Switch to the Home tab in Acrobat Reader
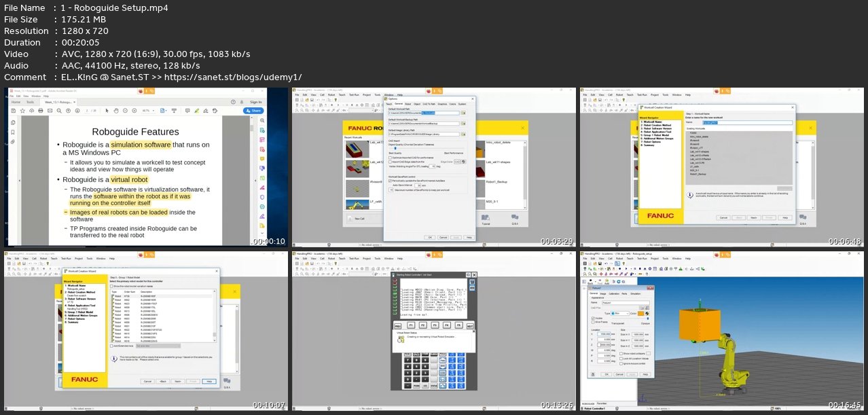 16,102
